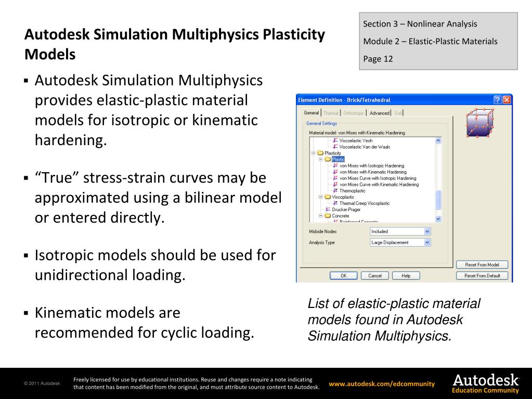Switch to the Orthotropic tab
532x399 pixels.
354,113
